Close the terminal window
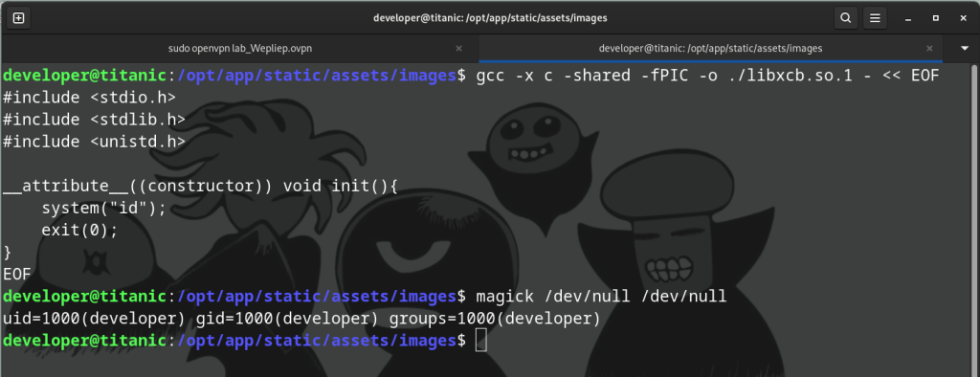980x377 pixels. (963, 19)
